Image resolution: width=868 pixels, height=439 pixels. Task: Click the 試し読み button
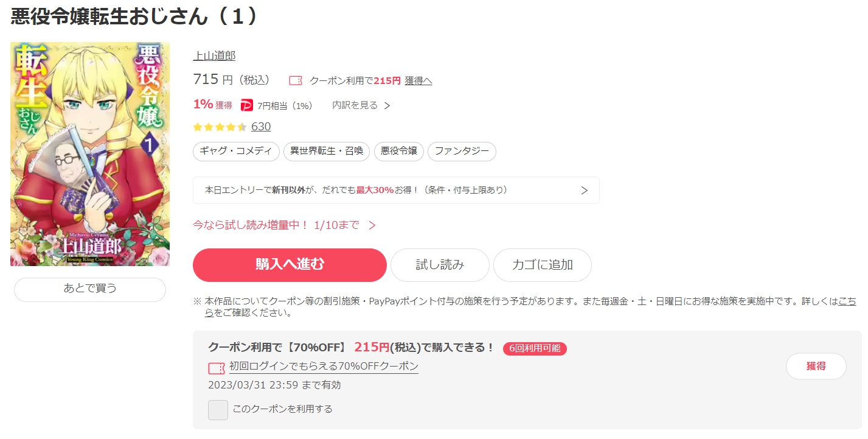(x=440, y=265)
